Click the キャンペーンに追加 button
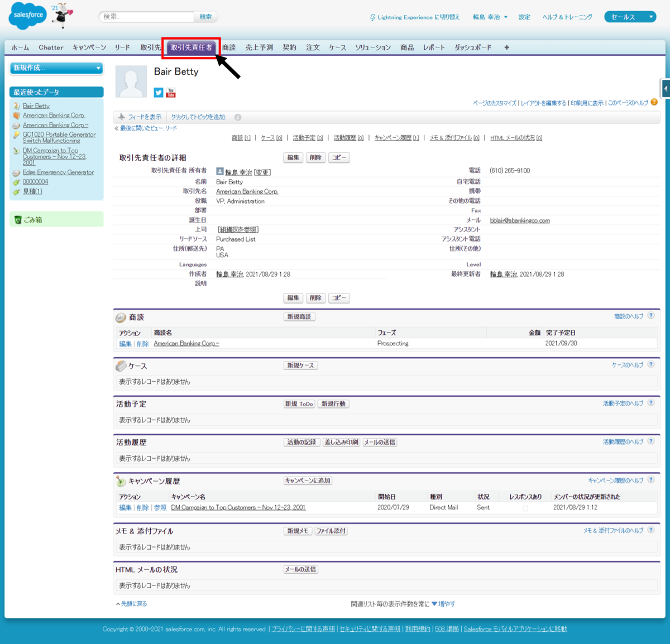This screenshot has width=670, height=644. click(308, 480)
